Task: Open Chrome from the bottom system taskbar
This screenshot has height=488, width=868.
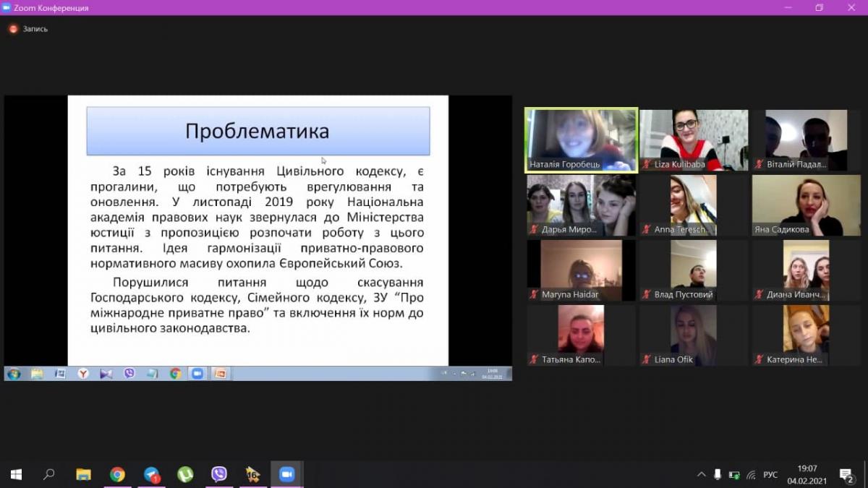Action: pos(117,474)
